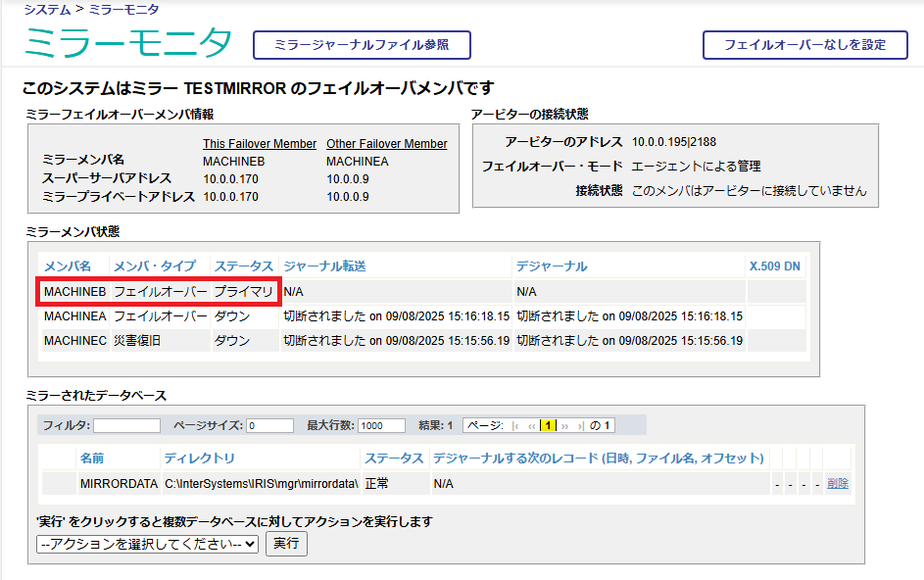Go to first page in pager
The image size is (924, 580).
[515, 426]
